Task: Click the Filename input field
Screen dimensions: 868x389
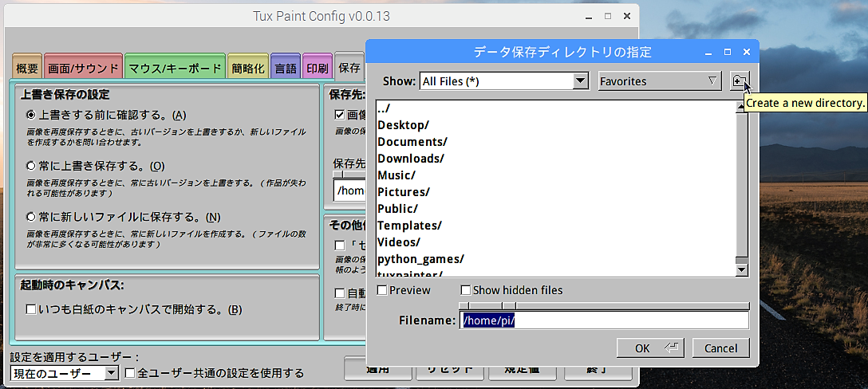Action: (604, 320)
